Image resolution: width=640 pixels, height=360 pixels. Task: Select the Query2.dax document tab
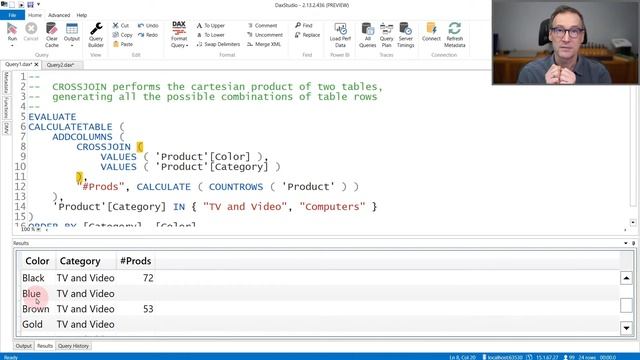tap(60, 65)
